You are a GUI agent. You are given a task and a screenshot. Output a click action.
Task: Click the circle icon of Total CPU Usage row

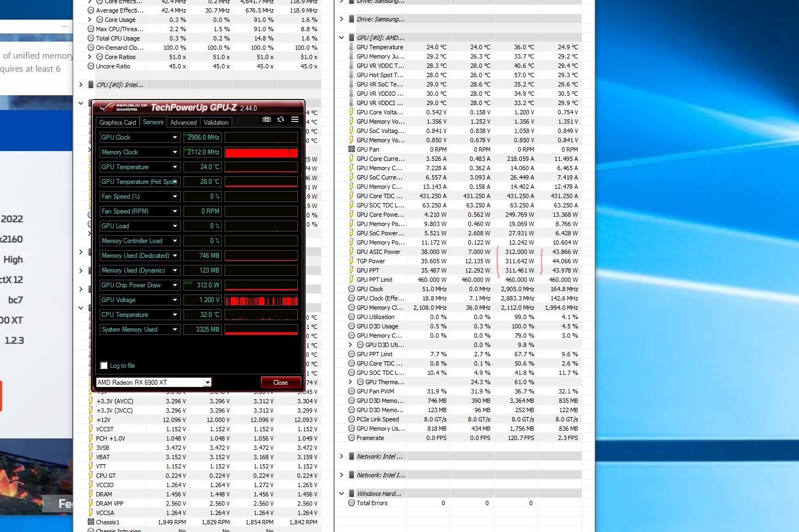[91, 38]
